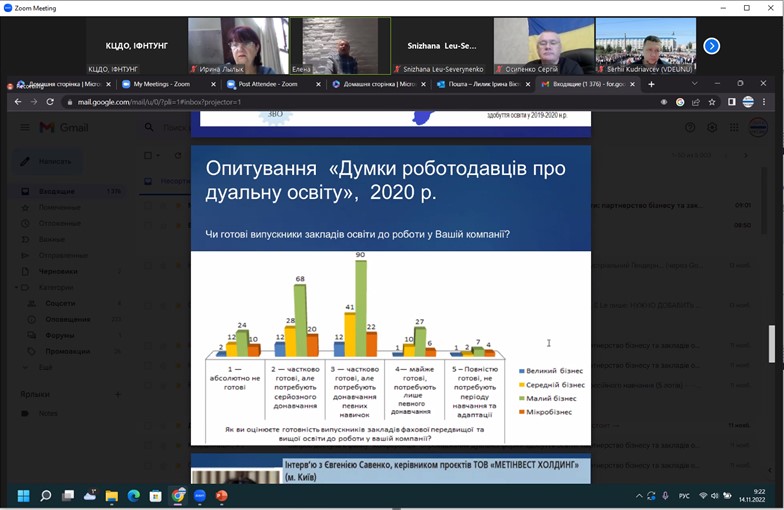Open the clock showing 9:22 in taskbar
784x510 pixels.
point(752,496)
